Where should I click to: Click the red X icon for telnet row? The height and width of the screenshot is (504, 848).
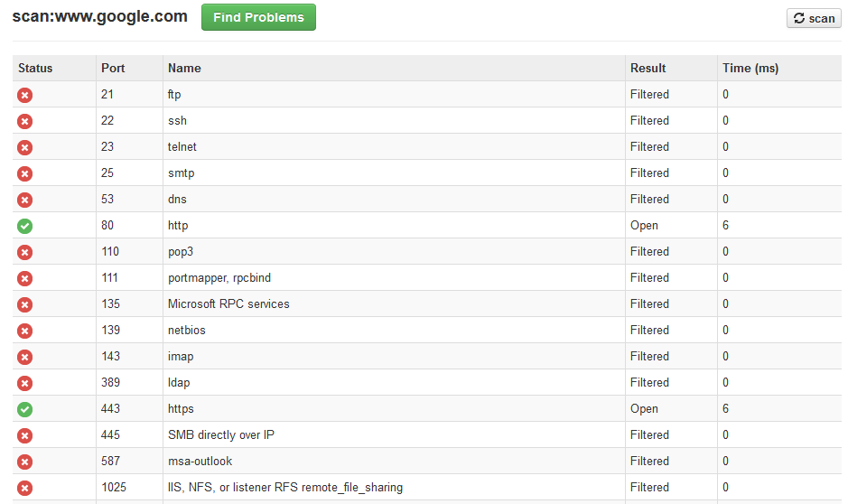[25, 147]
